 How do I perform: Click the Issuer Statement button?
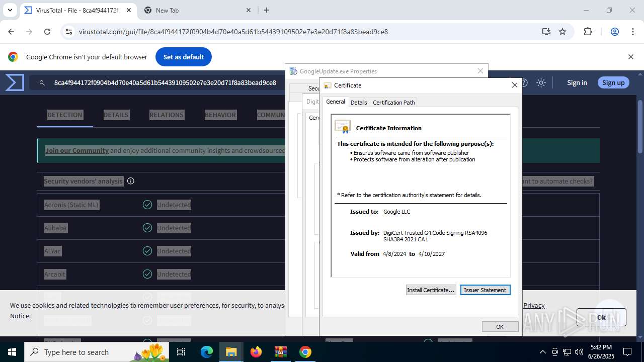pyautogui.click(x=485, y=290)
